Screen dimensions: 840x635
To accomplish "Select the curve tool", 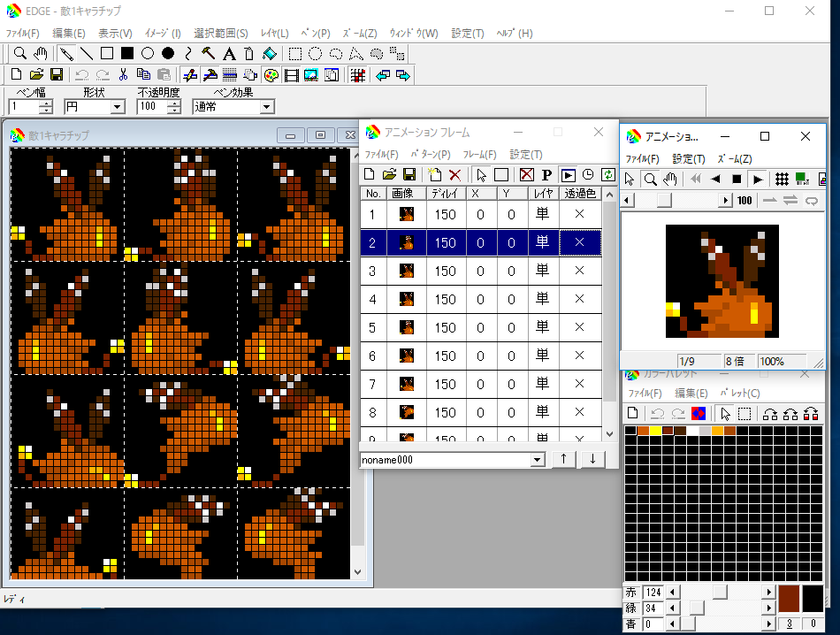I will point(188,54).
